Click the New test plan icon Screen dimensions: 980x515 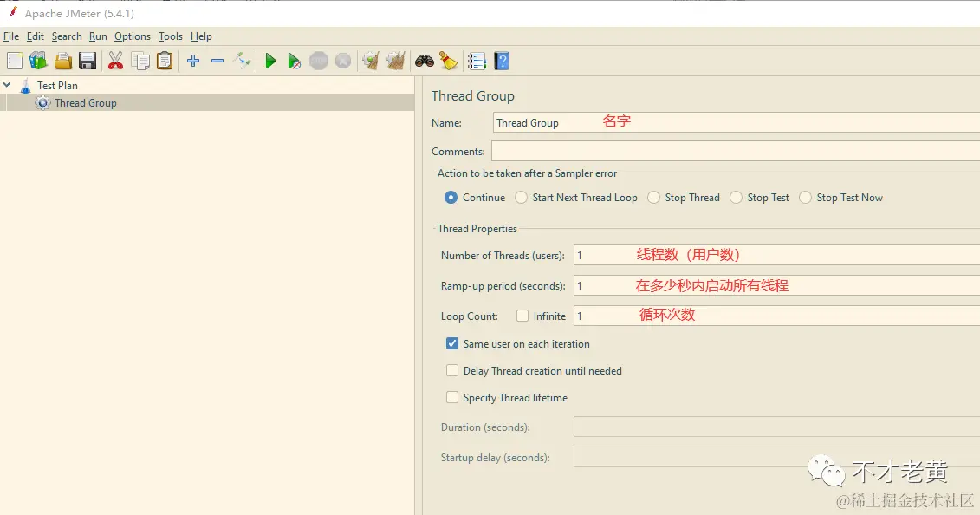point(15,61)
